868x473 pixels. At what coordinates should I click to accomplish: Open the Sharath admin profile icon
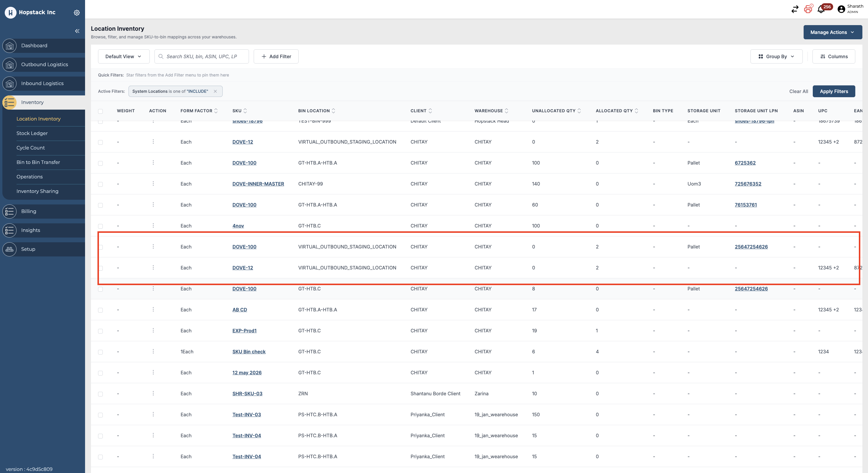(x=841, y=9)
